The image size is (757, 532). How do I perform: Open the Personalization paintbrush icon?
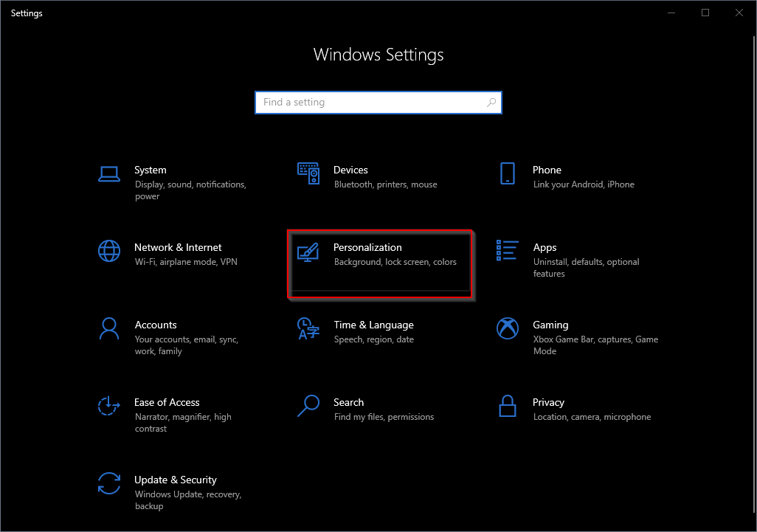pyautogui.click(x=308, y=252)
